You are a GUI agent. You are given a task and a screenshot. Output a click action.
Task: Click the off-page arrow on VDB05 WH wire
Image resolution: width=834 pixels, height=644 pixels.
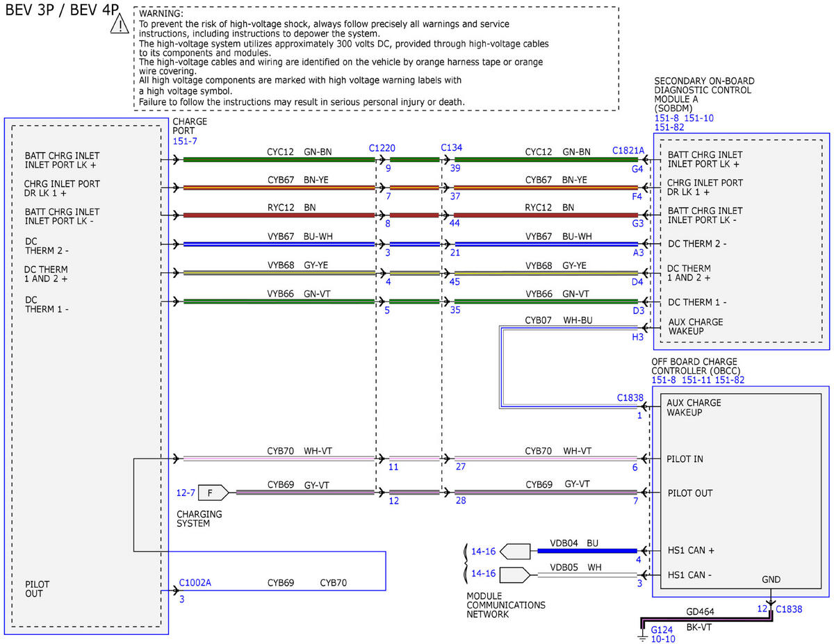(x=514, y=575)
